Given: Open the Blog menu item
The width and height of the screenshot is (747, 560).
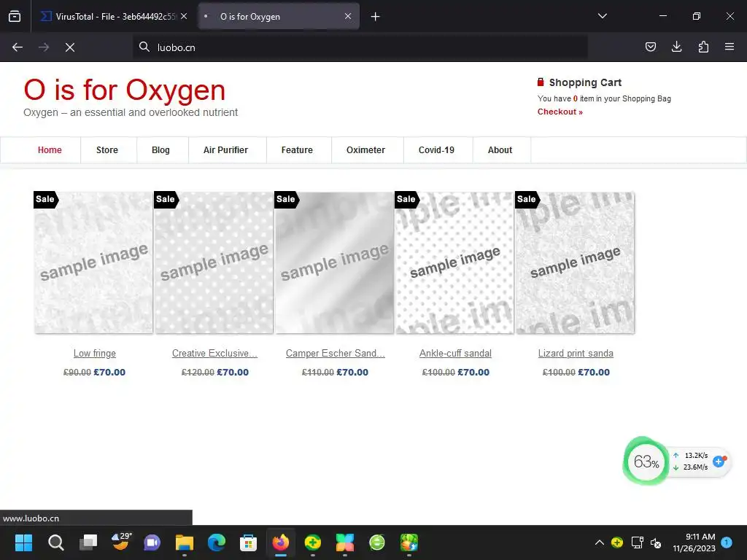Looking at the screenshot, I should tap(160, 150).
